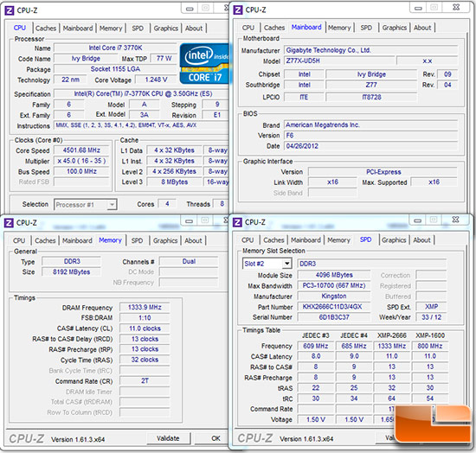Screen dimensions: 476x453
Task: Select Memory tab in Mainboard window
Action: (339, 28)
